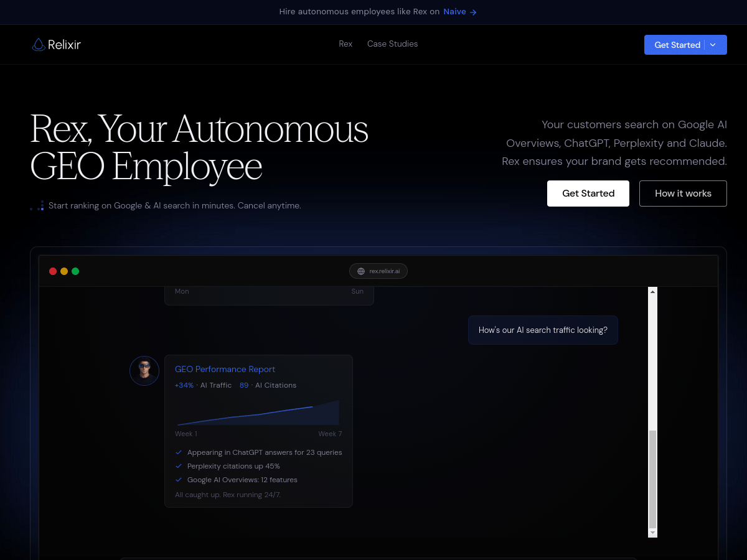Click the checkmark beside ChatGPT answers line

click(179, 452)
